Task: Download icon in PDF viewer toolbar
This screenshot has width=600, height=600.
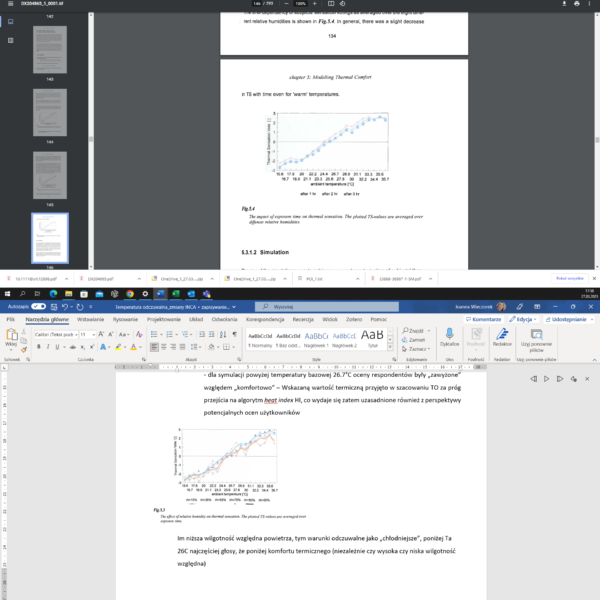Action: click(564, 3)
